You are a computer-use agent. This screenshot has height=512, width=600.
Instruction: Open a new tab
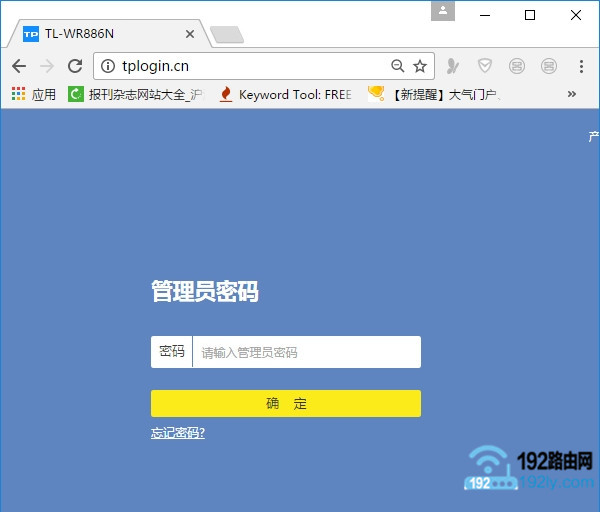(x=227, y=35)
